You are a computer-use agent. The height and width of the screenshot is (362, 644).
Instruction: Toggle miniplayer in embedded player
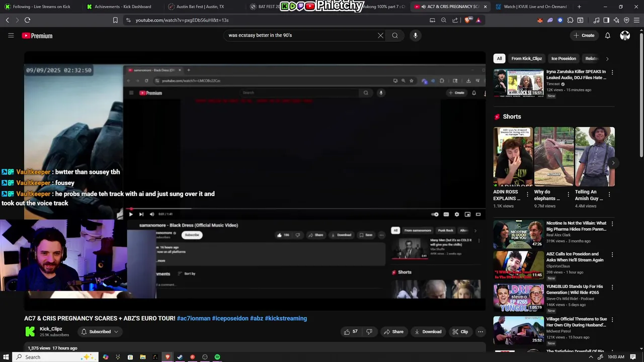[467, 214]
